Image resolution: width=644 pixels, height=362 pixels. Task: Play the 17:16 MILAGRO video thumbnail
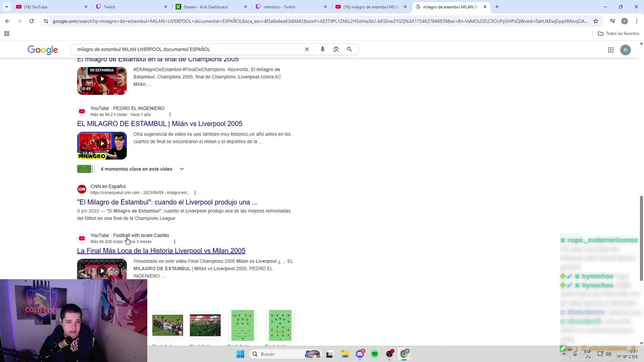(102, 145)
